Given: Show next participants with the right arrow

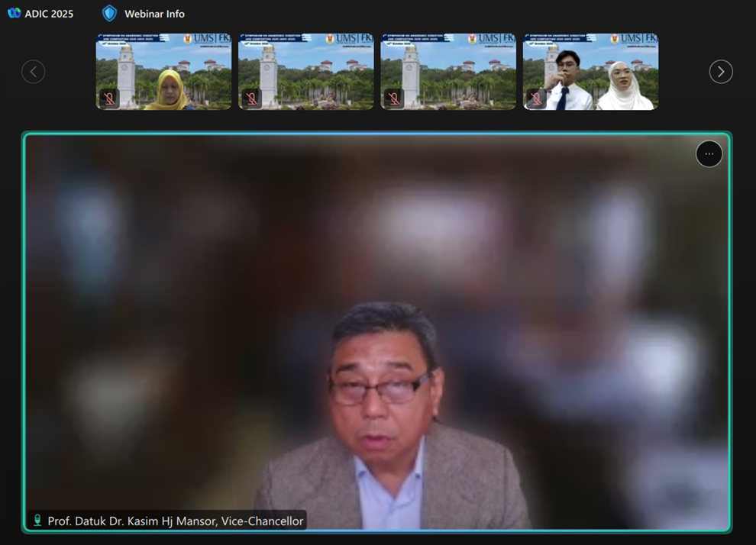Looking at the screenshot, I should coord(720,72).
